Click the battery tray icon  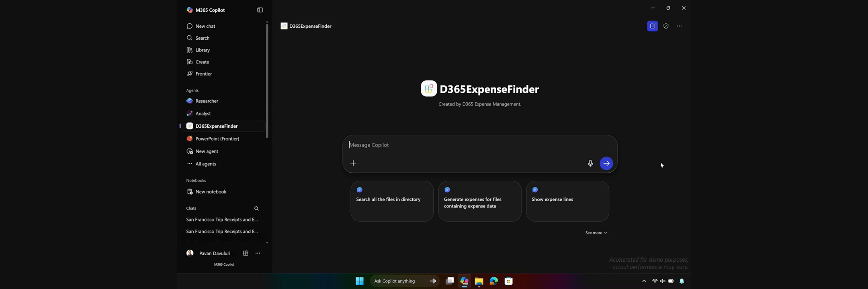[671, 281]
